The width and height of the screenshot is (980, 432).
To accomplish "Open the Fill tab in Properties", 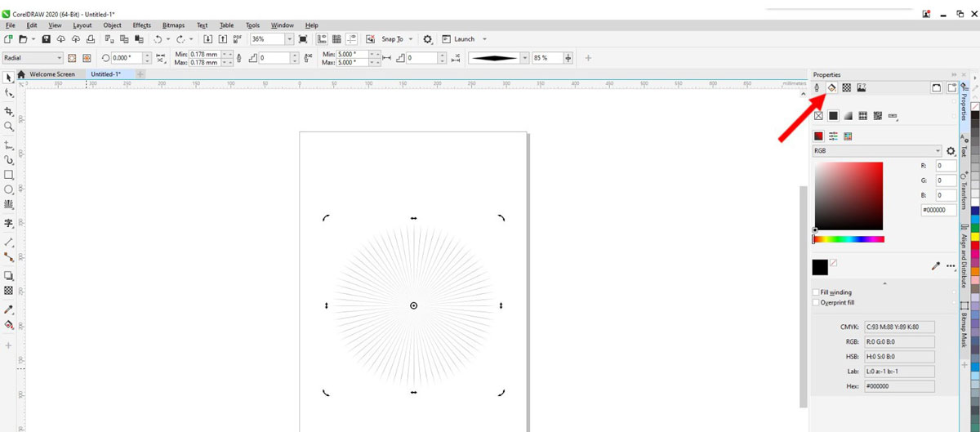I will 831,87.
